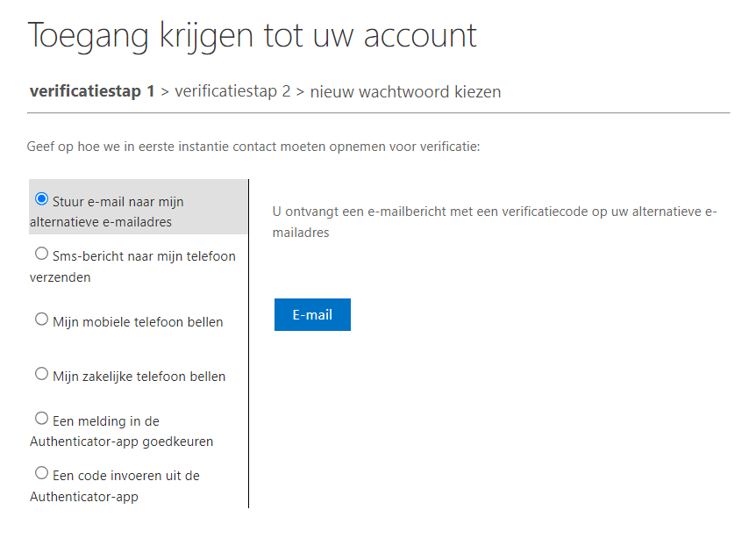Screen dimensions: 756x553
Task: Pick the 'Mijn zakelijke telefoon bellen' radio button
Action: pos(41,374)
